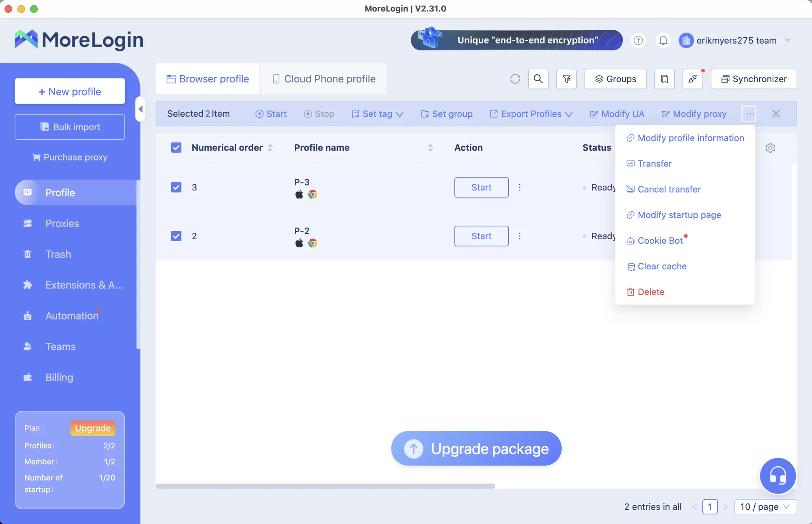The height and width of the screenshot is (524, 812).
Task: Sort by Numerical order arrows
Action: click(270, 148)
